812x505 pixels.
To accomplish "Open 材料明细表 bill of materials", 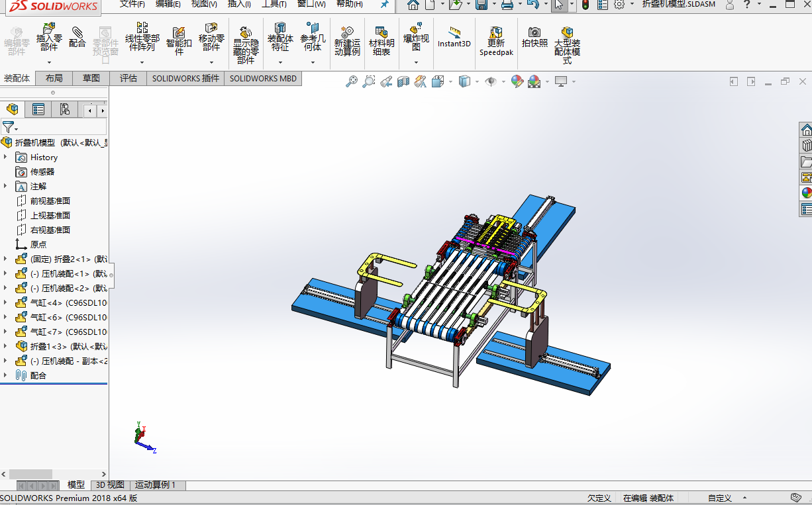I will point(381,41).
